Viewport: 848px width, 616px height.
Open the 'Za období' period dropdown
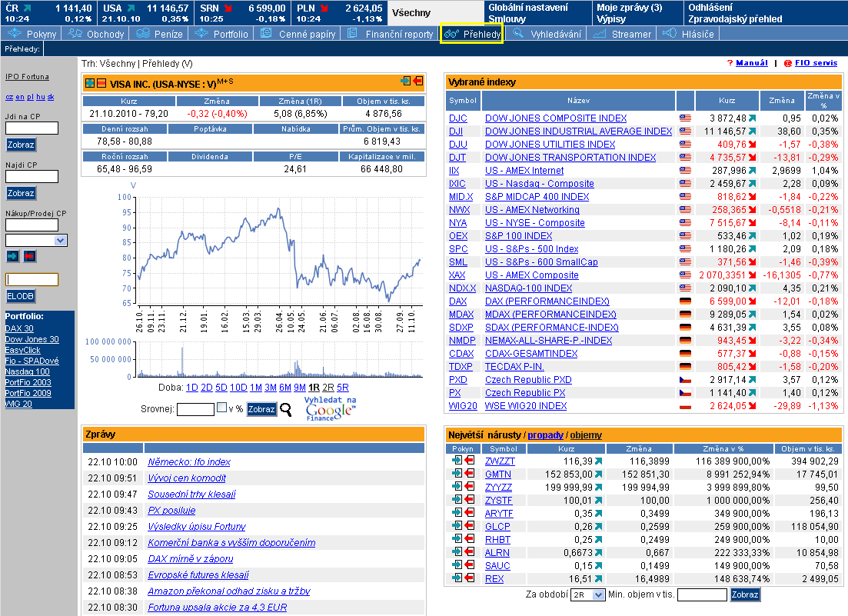click(x=588, y=595)
